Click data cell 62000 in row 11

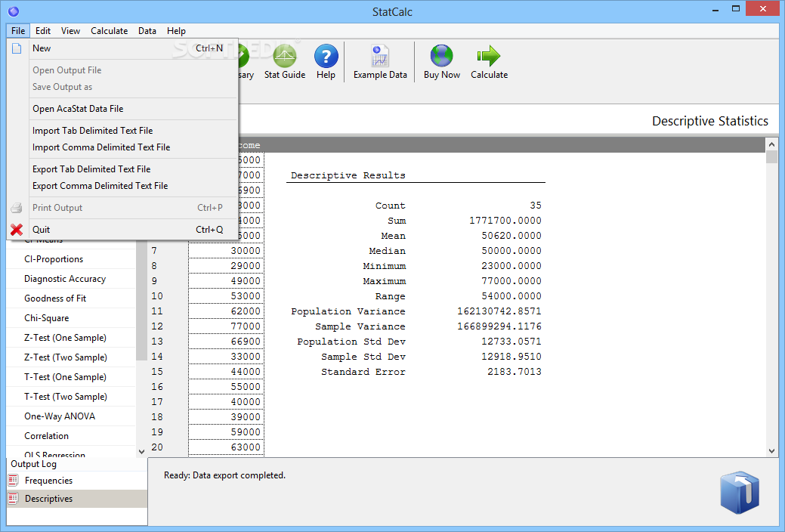click(227, 311)
